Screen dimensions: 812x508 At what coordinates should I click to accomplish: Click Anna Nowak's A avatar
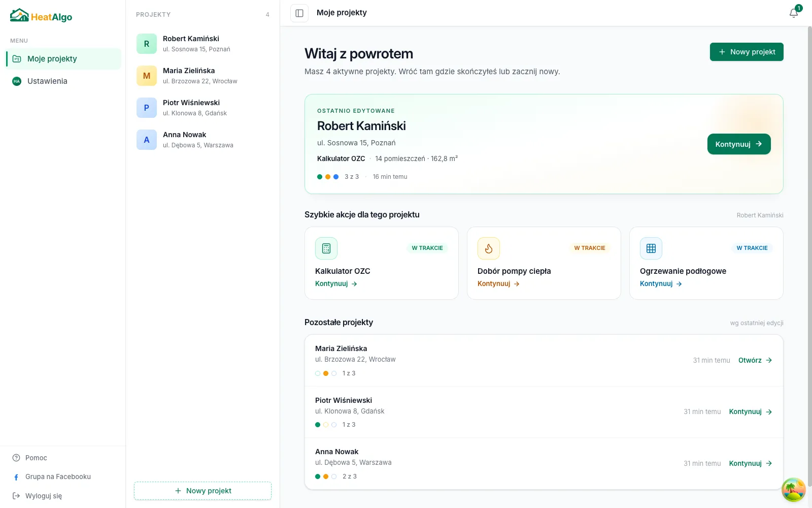tap(147, 140)
